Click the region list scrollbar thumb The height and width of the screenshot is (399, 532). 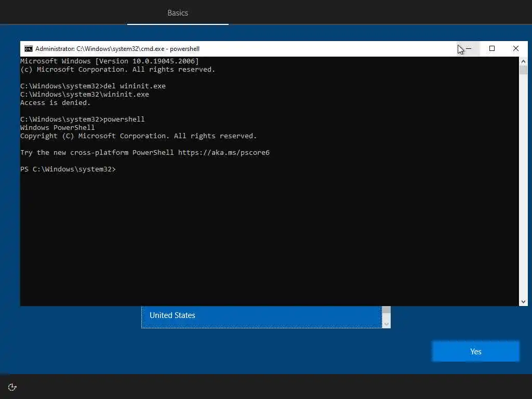click(386, 311)
